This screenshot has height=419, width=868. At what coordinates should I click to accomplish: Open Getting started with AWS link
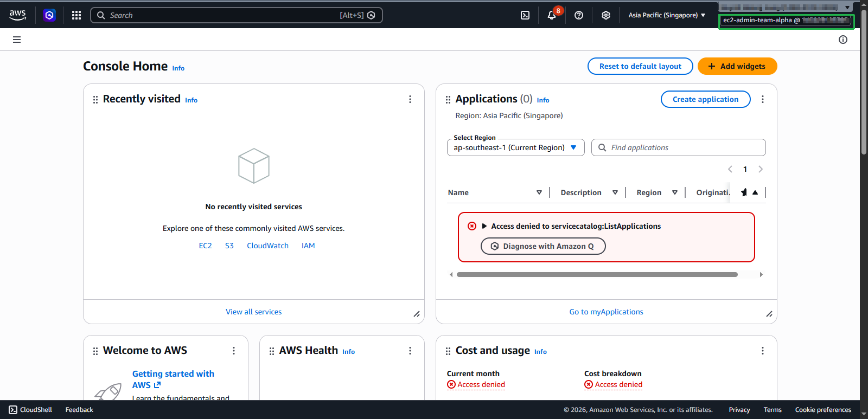click(173, 379)
